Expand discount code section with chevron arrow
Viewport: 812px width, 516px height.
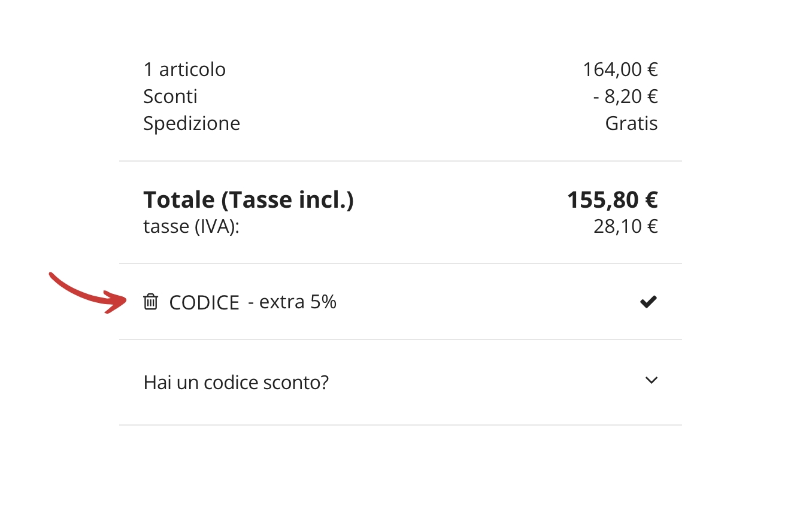pyautogui.click(x=652, y=380)
